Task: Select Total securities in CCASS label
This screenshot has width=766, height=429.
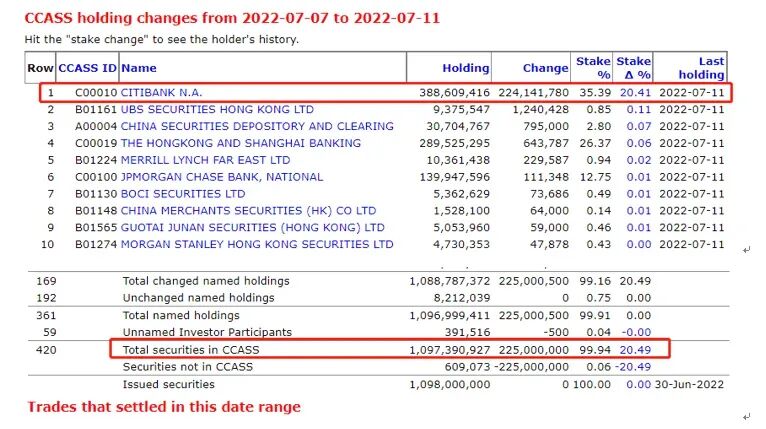Action: click(191, 350)
